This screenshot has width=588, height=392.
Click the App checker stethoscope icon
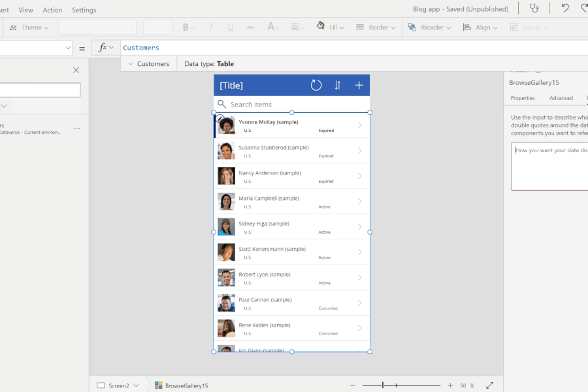[x=534, y=9]
